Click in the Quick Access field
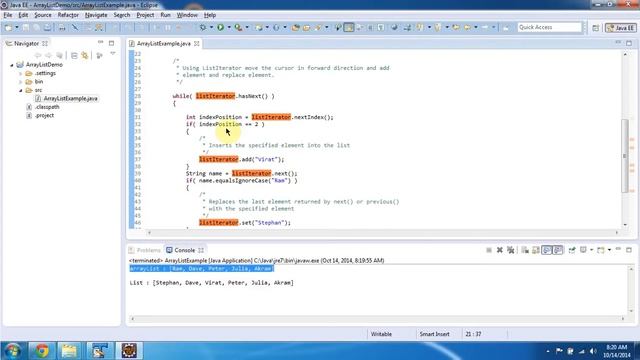The height and width of the screenshot is (360, 640). pos(549,27)
